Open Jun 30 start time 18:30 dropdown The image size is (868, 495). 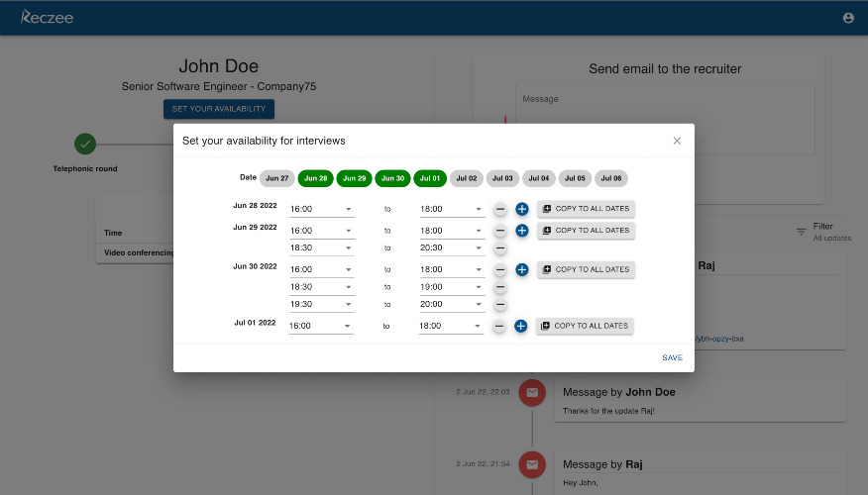pos(322,287)
